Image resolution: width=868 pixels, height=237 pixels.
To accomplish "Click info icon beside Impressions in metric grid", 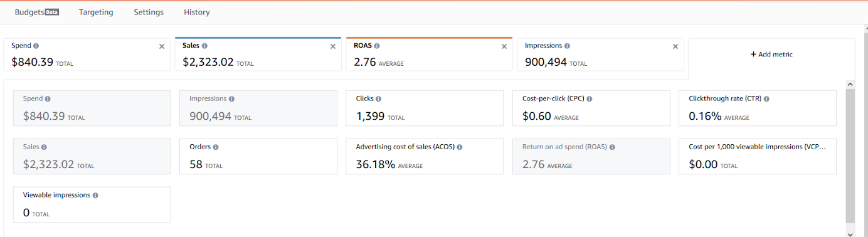I will coord(231,99).
